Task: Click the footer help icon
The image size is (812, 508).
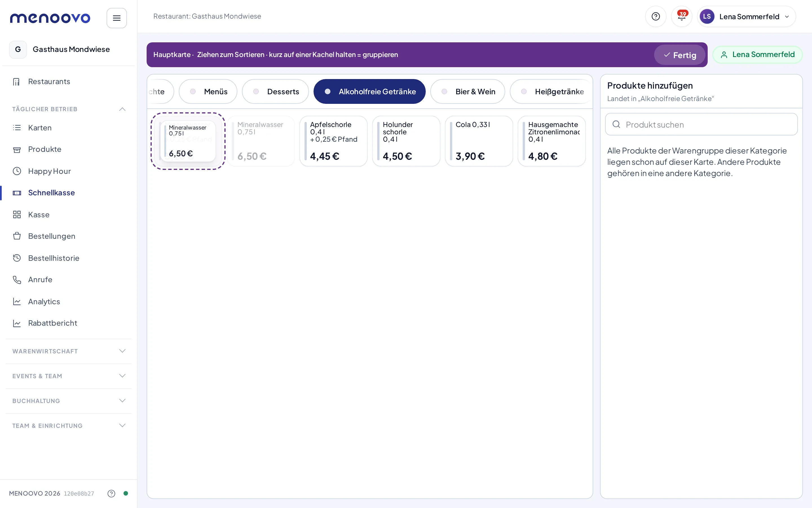Action: pyautogui.click(x=111, y=493)
